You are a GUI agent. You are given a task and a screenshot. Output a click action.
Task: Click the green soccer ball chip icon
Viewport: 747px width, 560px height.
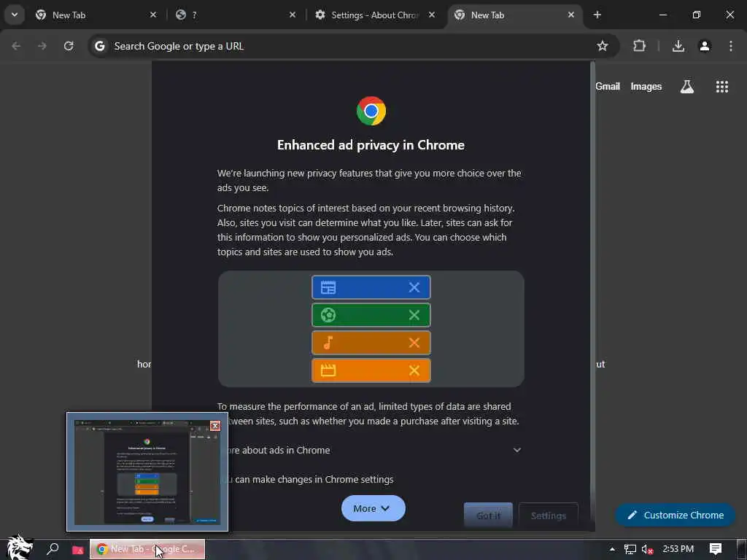328,315
